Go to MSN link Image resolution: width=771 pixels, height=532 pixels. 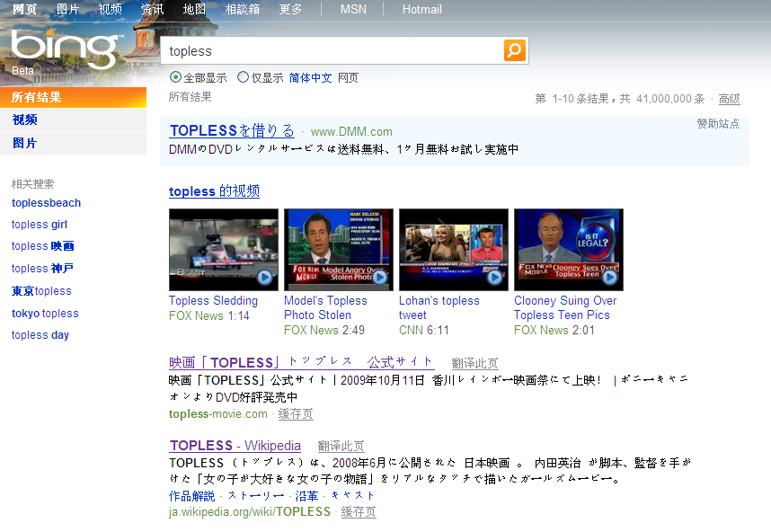pos(353,9)
